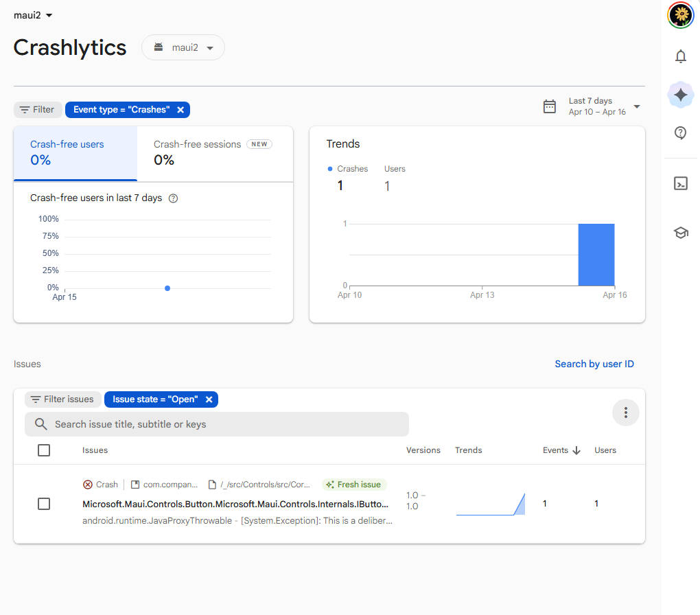Switch to Crash-free sessions tab
The width and height of the screenshot is (700, 615).
click(215, 153)
